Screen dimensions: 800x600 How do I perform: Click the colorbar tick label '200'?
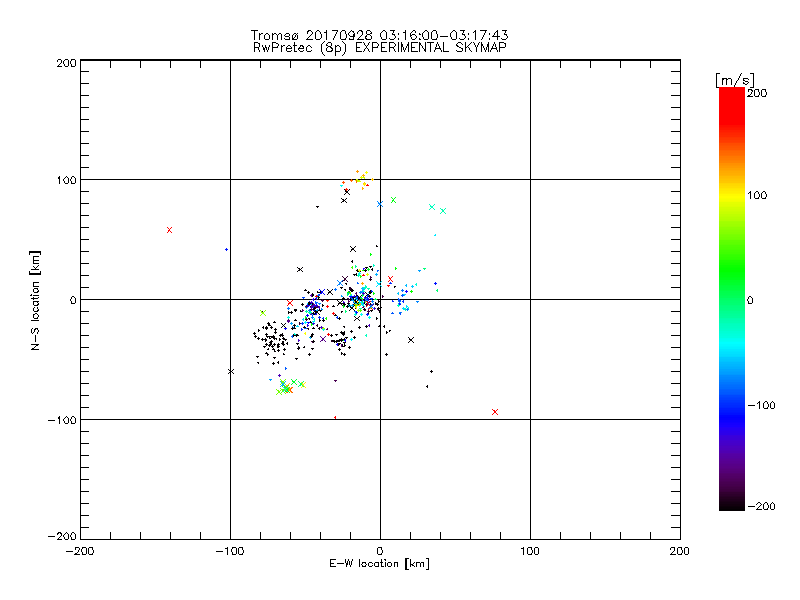coord(757,93)
